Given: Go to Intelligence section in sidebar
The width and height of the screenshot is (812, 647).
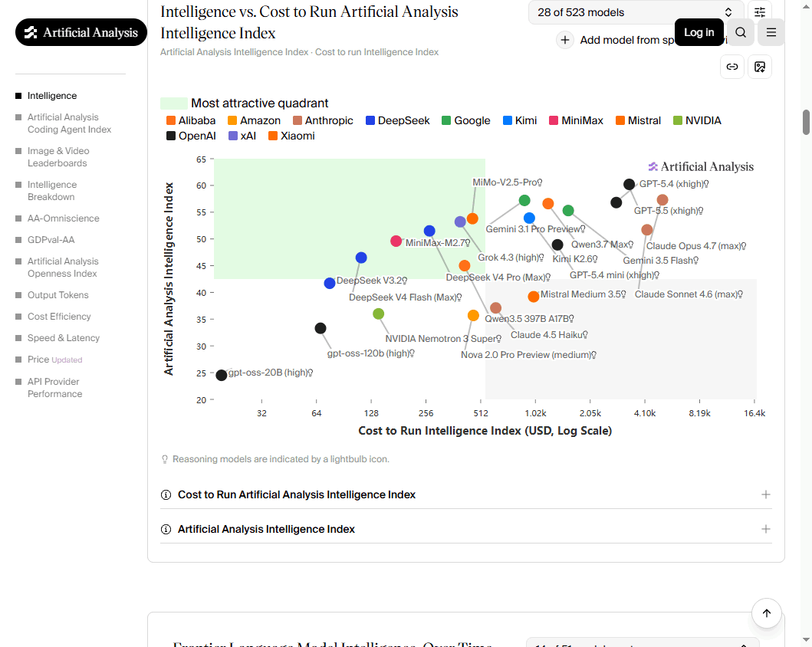Looking at the screenshot, I should pyautogui.click(x=52, y=96).
